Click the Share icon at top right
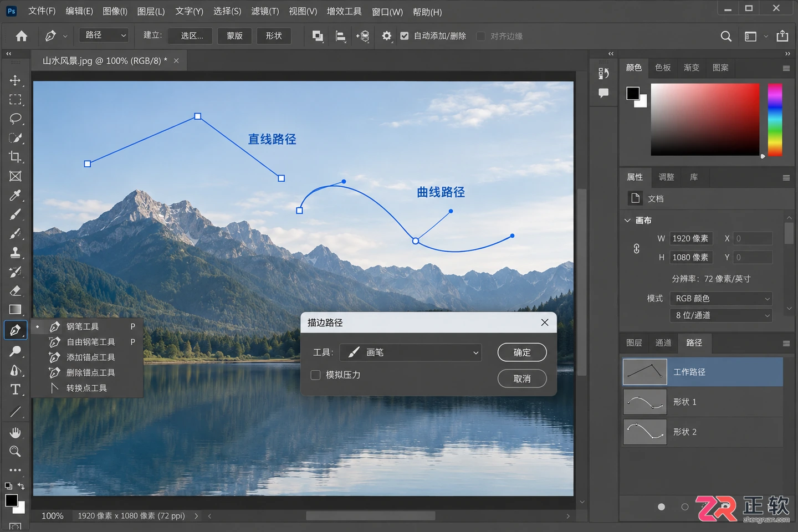 tap(782, 36)
